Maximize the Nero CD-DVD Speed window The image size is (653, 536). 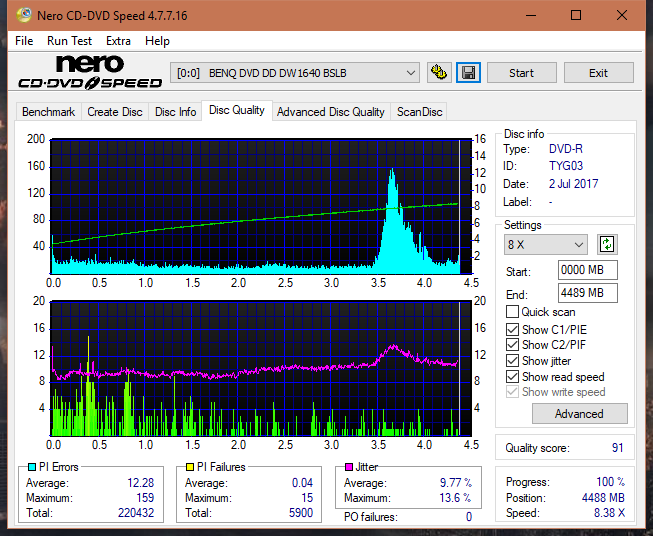click(x=576, y=15)
